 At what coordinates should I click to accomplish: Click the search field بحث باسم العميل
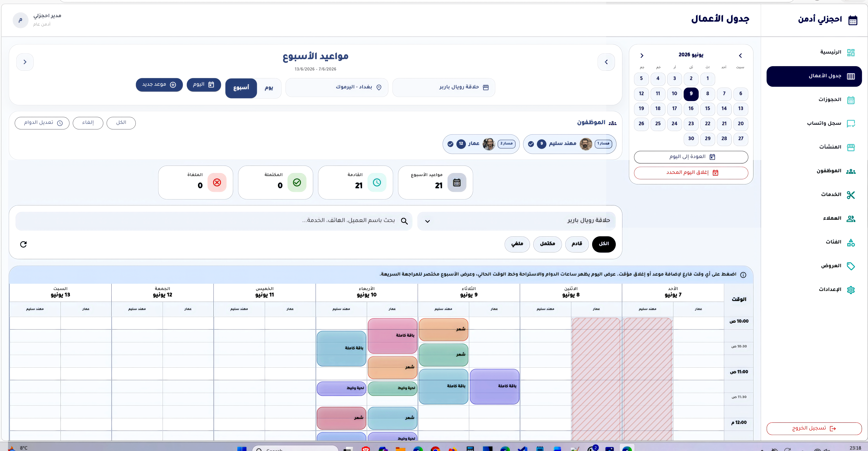click(214, 221)
